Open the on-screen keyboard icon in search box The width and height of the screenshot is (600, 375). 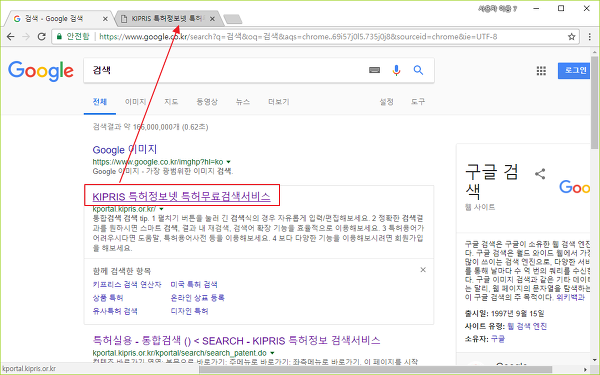(374, 70)
